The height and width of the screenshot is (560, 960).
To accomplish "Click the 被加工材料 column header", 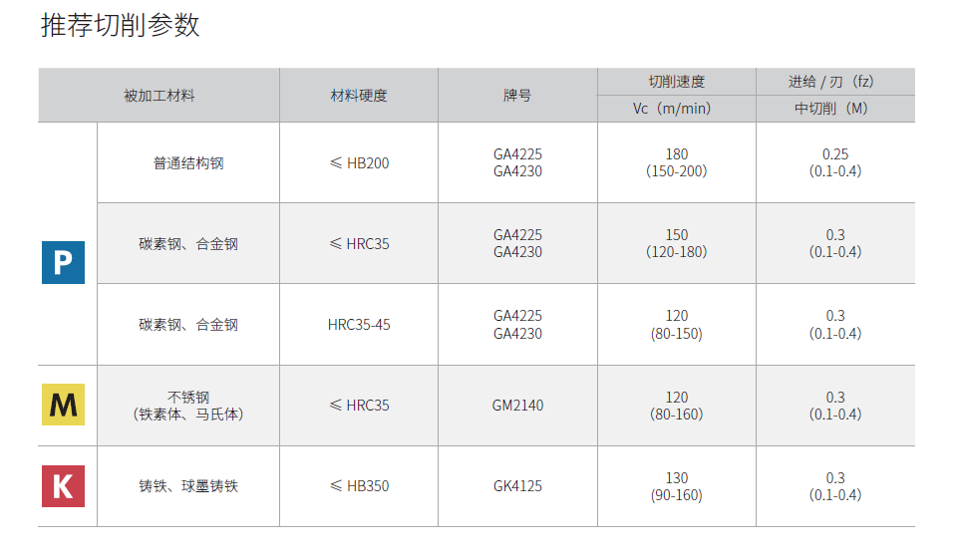I will (159, 96).
